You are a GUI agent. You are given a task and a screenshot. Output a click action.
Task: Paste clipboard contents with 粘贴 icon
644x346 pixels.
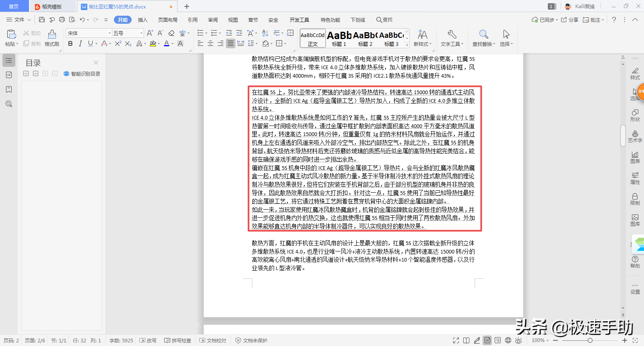coord(11,35)
